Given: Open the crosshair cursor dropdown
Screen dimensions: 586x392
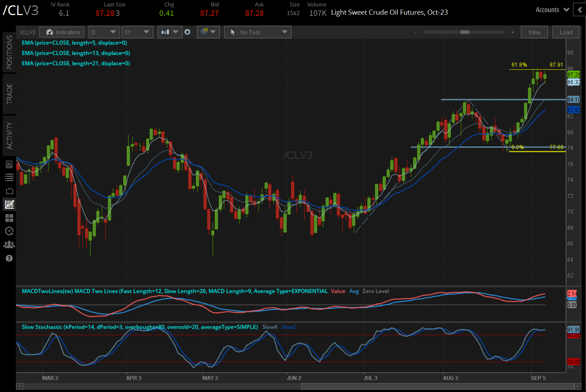Looking at the screenshot, I should click(208, 32).
